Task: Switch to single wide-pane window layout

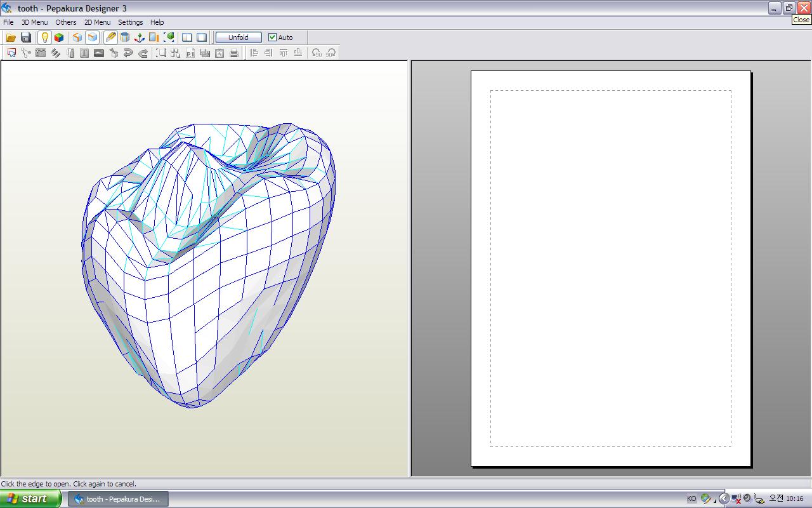Action: coord(202,37)
